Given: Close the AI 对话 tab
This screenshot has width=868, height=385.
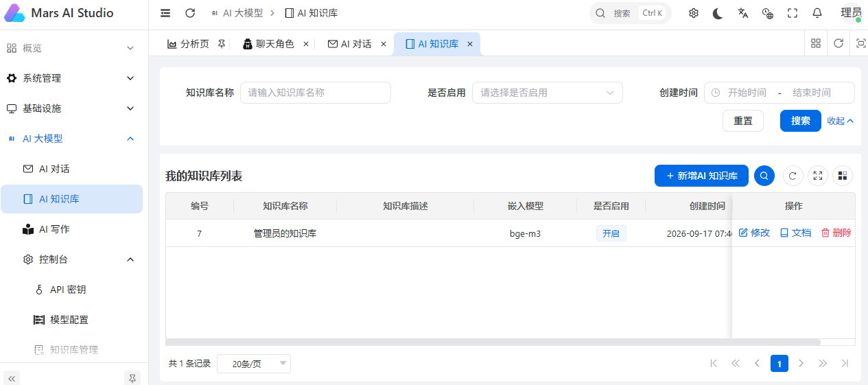Looking at the screenshot, I should coord(384,44).
